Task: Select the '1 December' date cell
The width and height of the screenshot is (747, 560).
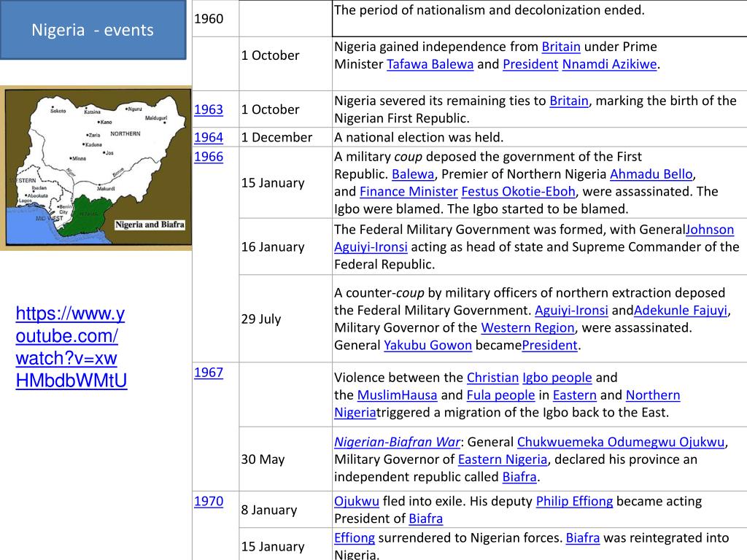Action: point(285,137)
